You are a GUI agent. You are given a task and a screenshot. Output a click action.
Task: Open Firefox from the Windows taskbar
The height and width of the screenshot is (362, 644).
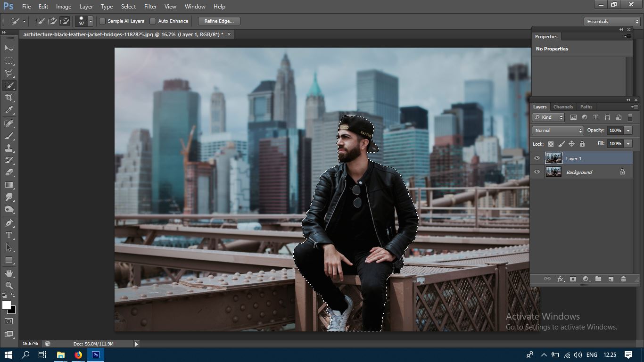(78, 355)
